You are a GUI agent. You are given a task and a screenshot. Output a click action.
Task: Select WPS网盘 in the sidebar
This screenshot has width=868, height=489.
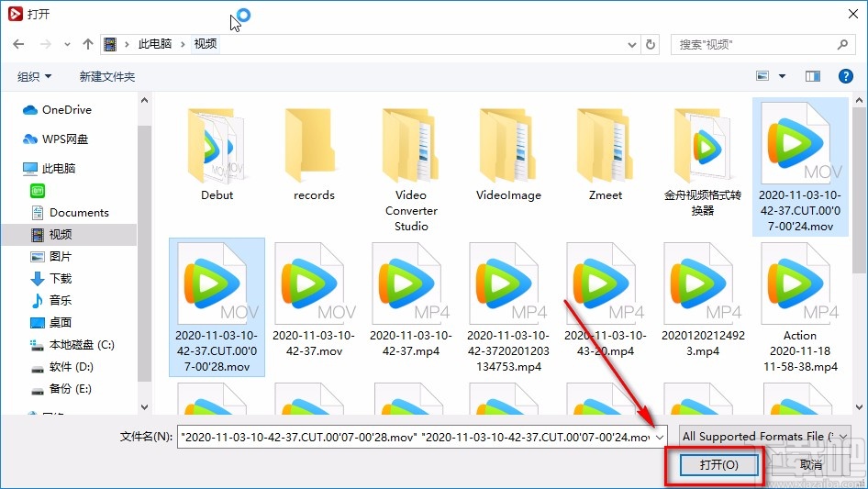56,139
